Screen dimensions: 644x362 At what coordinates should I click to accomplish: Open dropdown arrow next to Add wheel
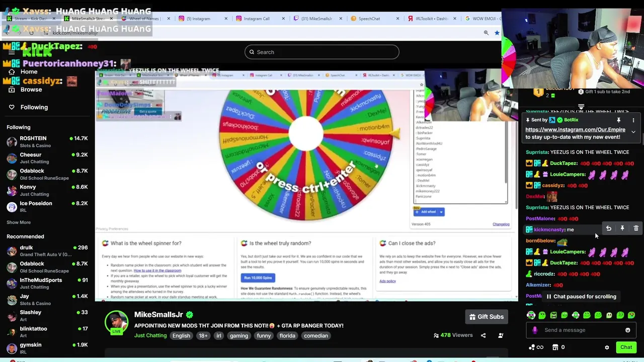tap(441, 212)
